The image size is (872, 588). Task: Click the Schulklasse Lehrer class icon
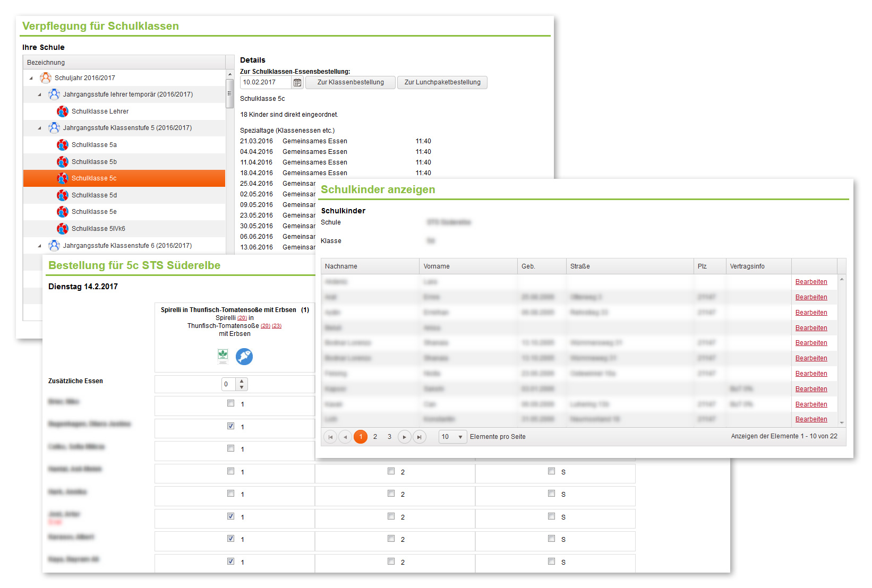[x=63, y=111]
